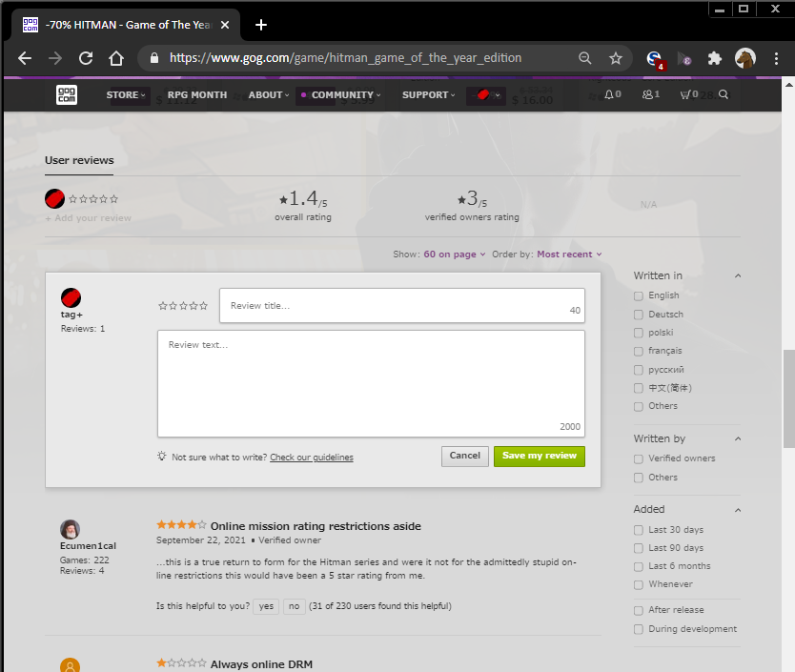Collapse the Written in section

738,275
